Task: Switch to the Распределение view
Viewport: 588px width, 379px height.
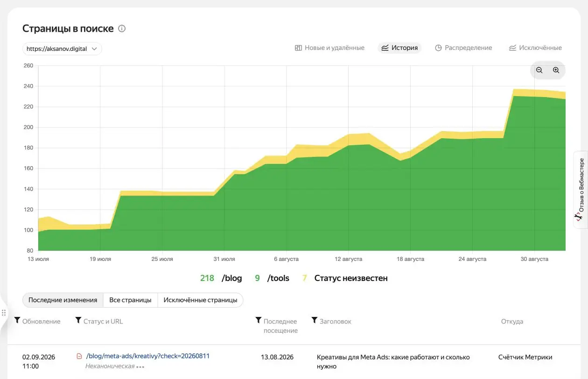Action: (463, 48)
